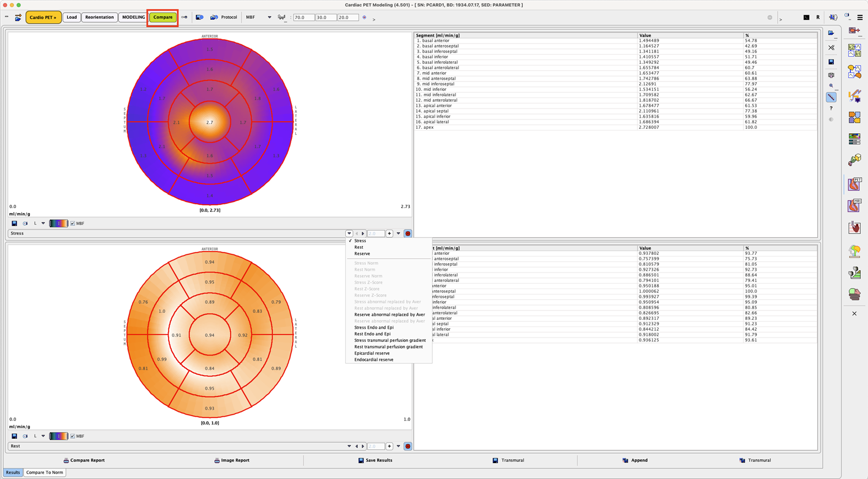Click the red record button in Rest row
This screenshot has height=479, width=868.
pyautogui.click(x=408, y=447)
